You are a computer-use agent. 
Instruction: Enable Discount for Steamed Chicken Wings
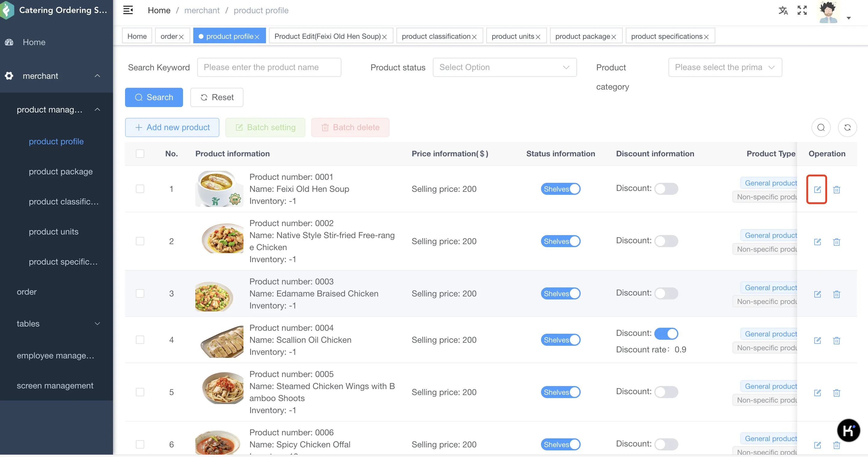(x=666, y=392)
